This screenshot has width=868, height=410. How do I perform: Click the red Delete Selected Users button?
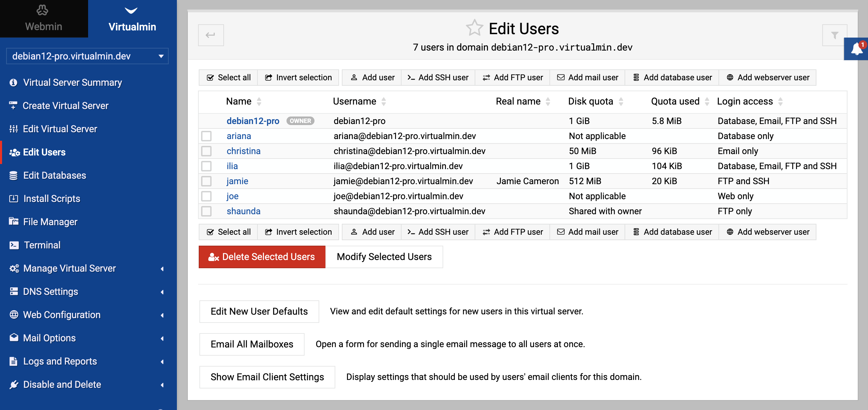pos(262,257)
